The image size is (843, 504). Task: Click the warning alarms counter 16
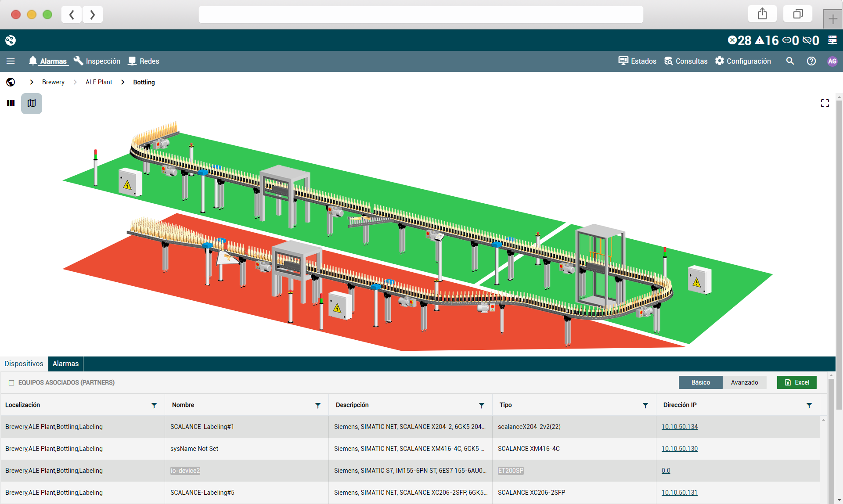pos(767,40)
